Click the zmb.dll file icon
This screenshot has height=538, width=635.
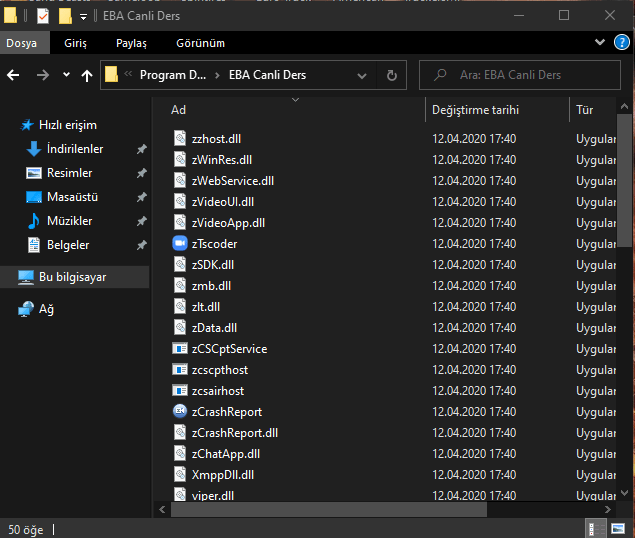click(x=180, y=286)
